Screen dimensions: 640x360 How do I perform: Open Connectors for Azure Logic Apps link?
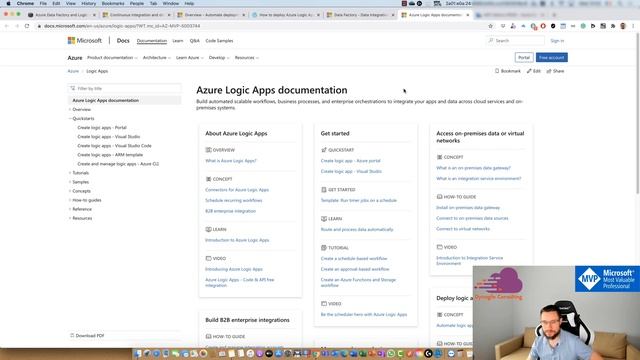coord(237,190)
